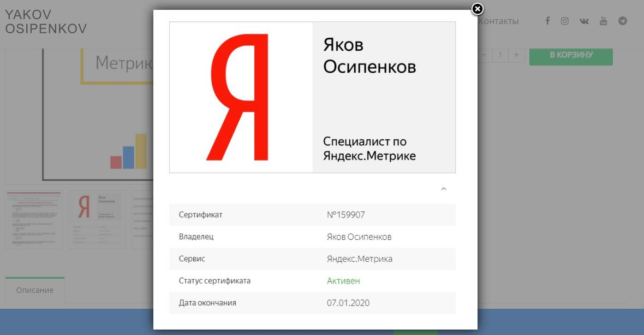Click the red Yandex Я logo on the certificate
Viewport: 644px width, 335px height.
pyautogui.click(x=238, y=97)
